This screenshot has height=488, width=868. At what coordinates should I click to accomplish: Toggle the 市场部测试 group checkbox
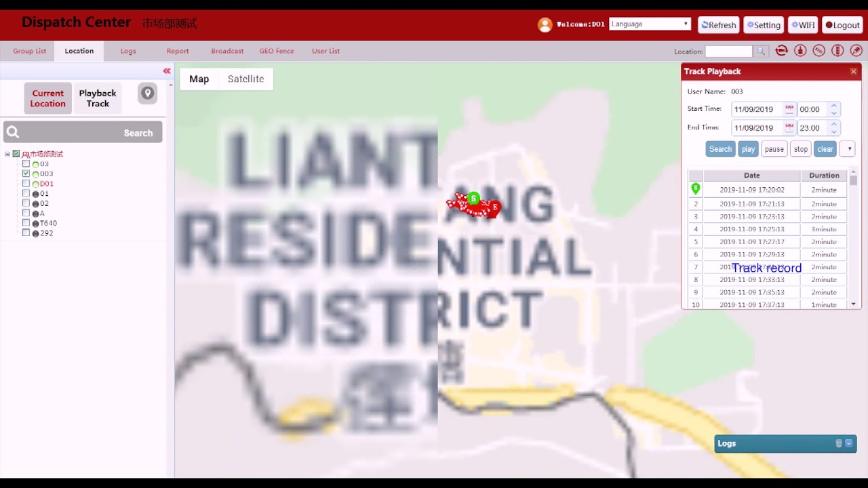[16, 154]
